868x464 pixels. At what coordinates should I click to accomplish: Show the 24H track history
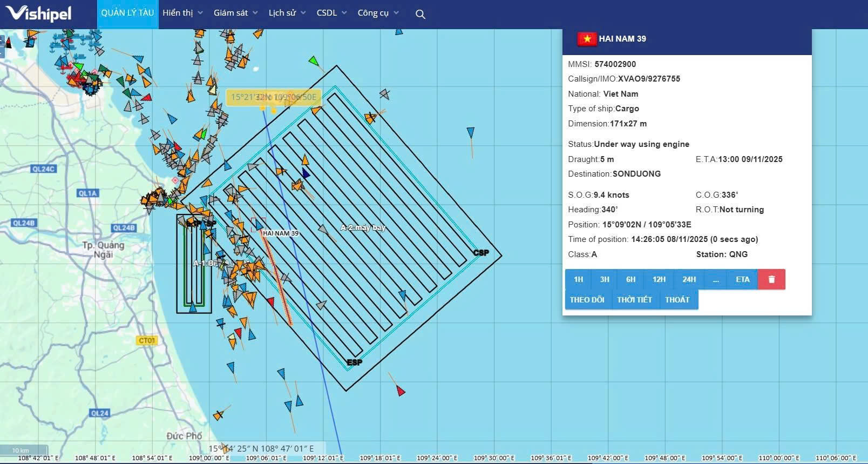(689, 279)
